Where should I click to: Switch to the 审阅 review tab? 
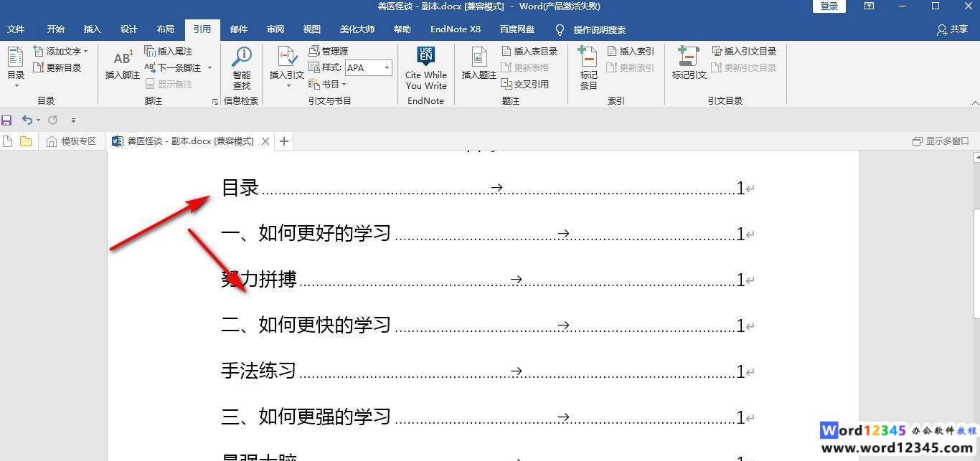click(x=275, y=29)
